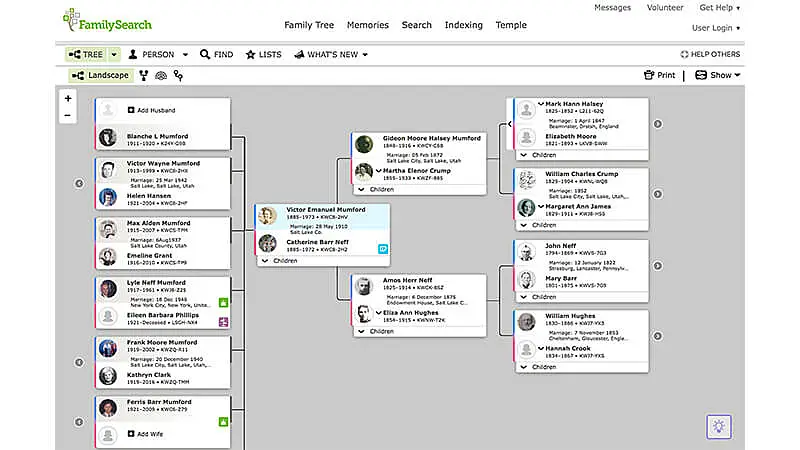Click green temple icon on Lyle Neff Mumford
800x450 pixels.
click(x=223, y=303)
